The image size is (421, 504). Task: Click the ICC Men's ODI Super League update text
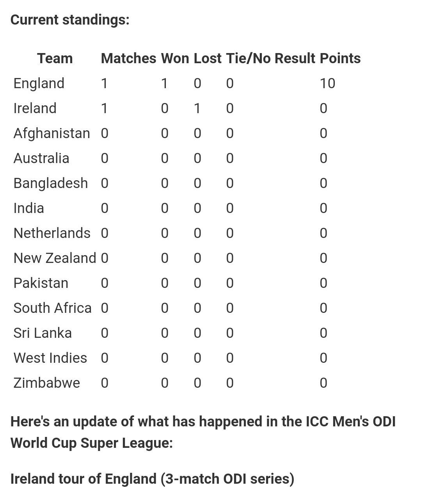point(203,432)
